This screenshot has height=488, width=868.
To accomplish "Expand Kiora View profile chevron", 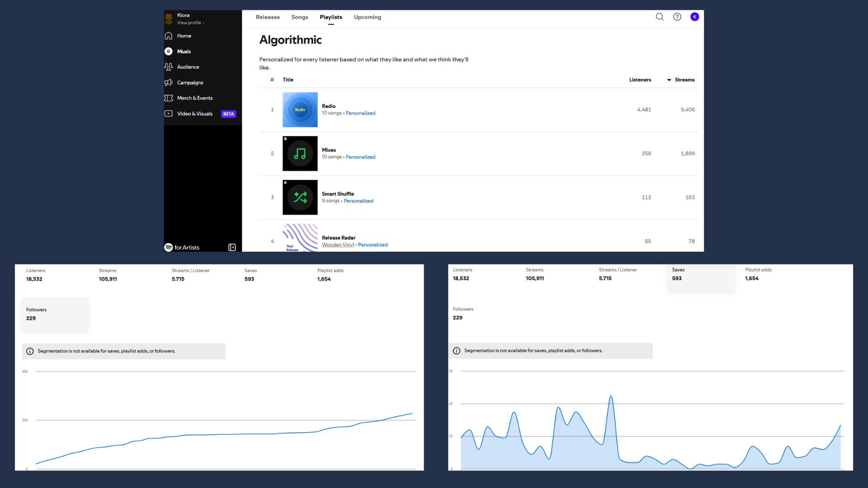I will pyautogui.click(x=203, y=23).
